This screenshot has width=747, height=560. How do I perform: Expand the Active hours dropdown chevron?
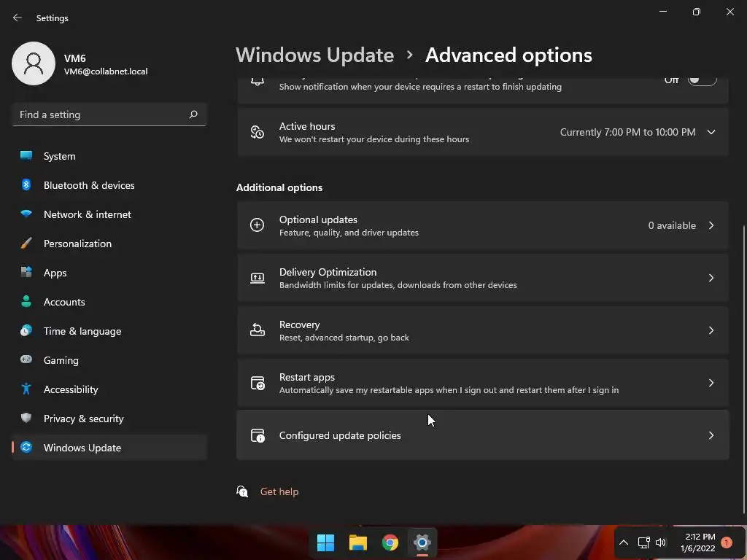point(711,132)
